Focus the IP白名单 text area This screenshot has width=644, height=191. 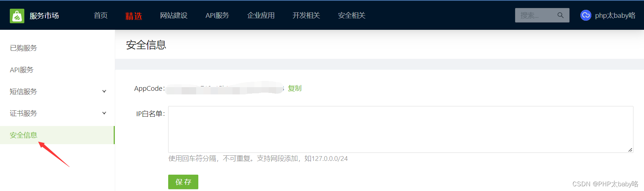click(x=401, y=129)
